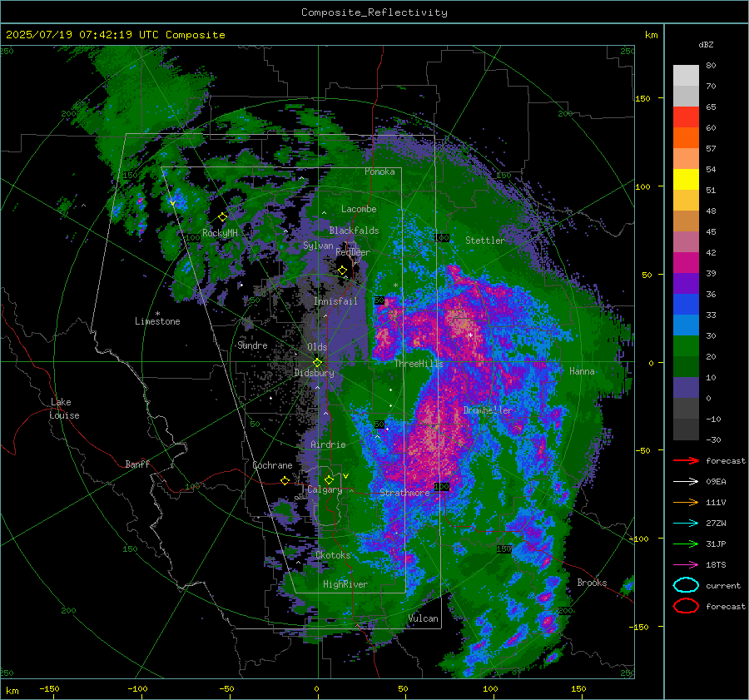Click the magenta 18TS arrow icon
This screenshot has height=700, width=749.
tap(686, 565)
